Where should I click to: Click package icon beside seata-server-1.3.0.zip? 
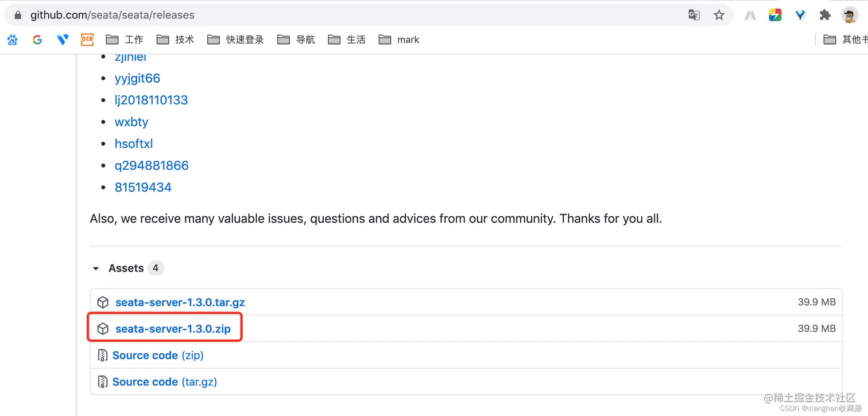[x=103, y=329]
